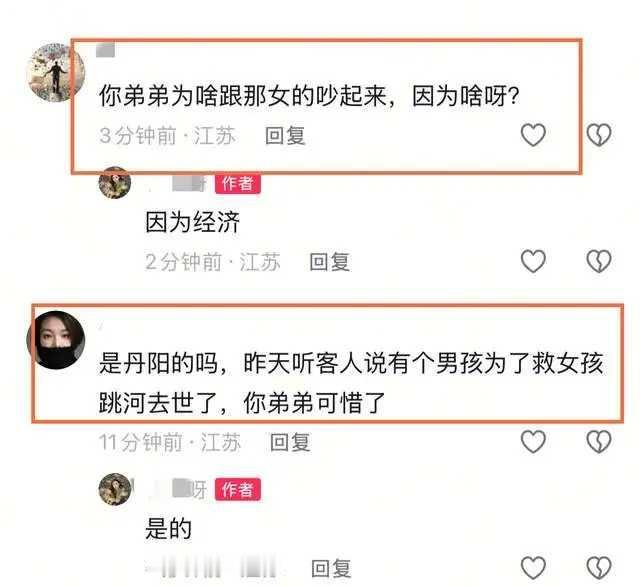Like the comment asking why brother argued
Image resolution: width=640 pixels, height=586 pixels.
click(x=533, y=135)
